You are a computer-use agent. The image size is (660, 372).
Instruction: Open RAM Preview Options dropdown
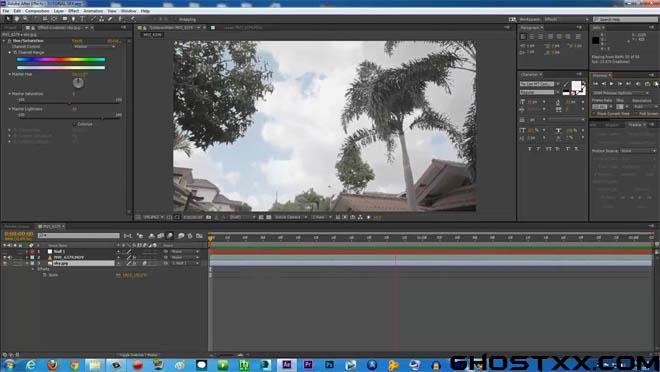[621, 93]
